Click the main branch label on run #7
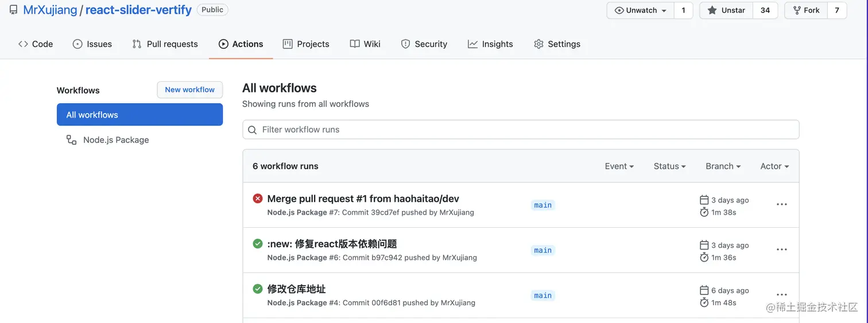 [542, 205]
